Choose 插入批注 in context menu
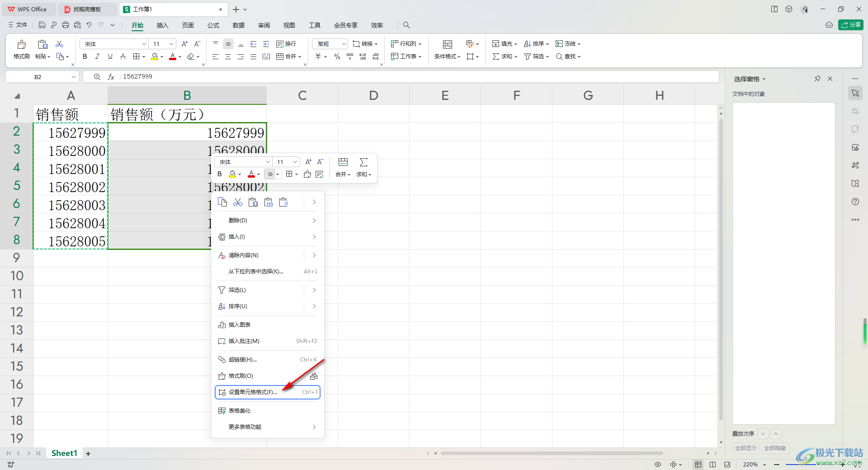 (x=268, y=341)
